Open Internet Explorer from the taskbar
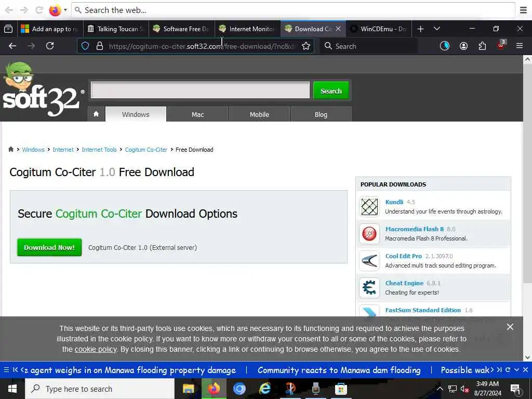 pyautogui.click(x=264, y=389)
